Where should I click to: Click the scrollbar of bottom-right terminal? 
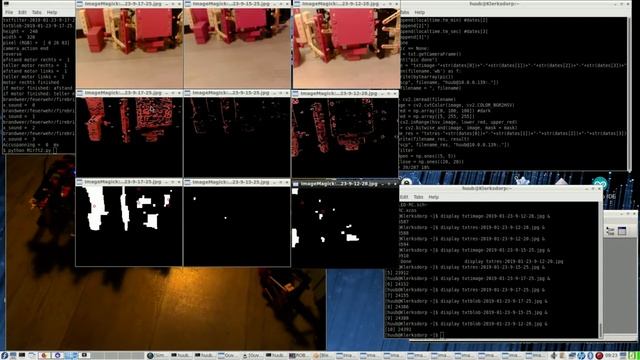click(x=600, y=269)
